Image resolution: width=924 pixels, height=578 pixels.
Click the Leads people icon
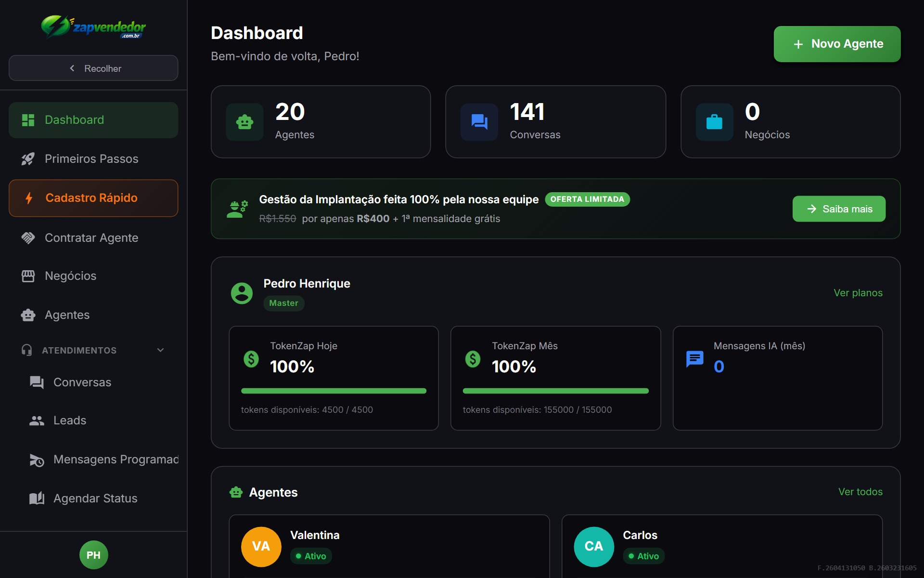(37, 420)
